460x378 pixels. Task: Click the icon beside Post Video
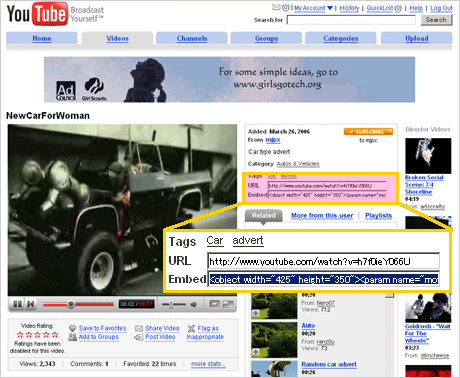(x=139, y=337)
